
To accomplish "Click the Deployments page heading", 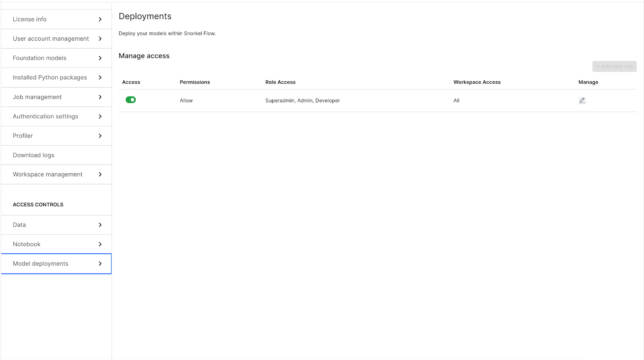I will click(x=145, y=16).
